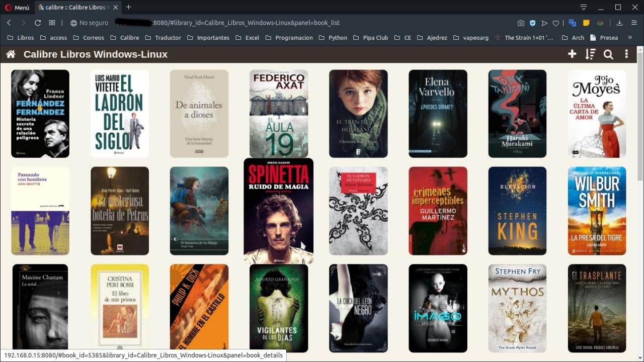Viewport: 644px width, 362px height.
Task: Open the Presea bookmark
Action: pos(604,38)
